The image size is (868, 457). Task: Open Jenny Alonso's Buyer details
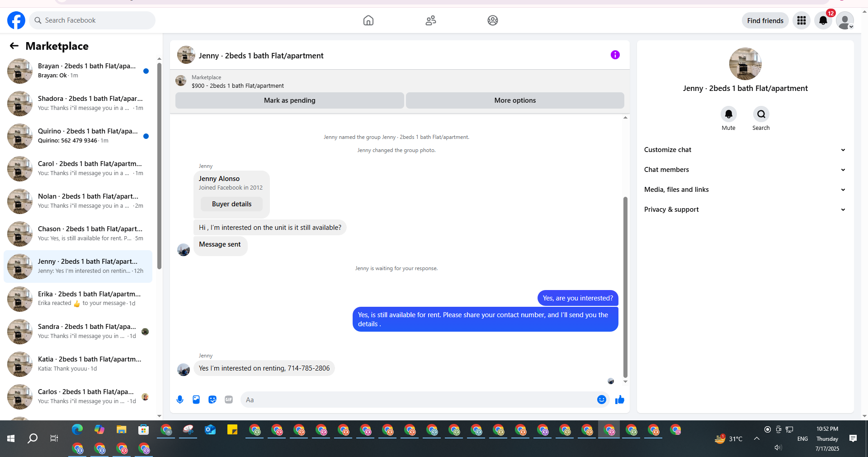click(231, 204)
